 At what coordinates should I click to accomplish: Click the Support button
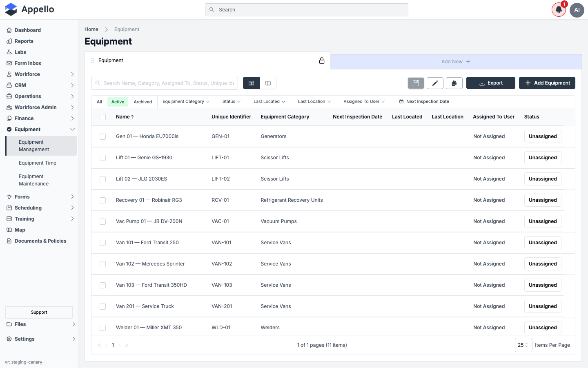click(39, 312)
